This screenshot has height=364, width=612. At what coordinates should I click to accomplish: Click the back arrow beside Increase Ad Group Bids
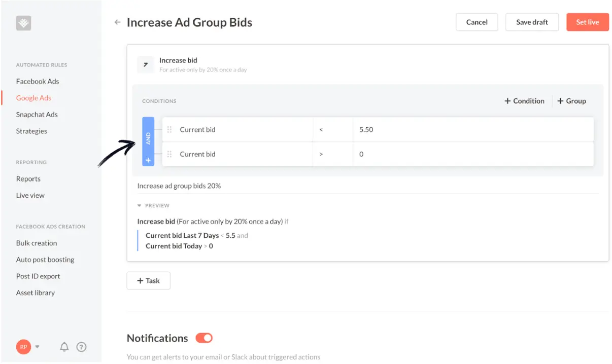(117, 22)
